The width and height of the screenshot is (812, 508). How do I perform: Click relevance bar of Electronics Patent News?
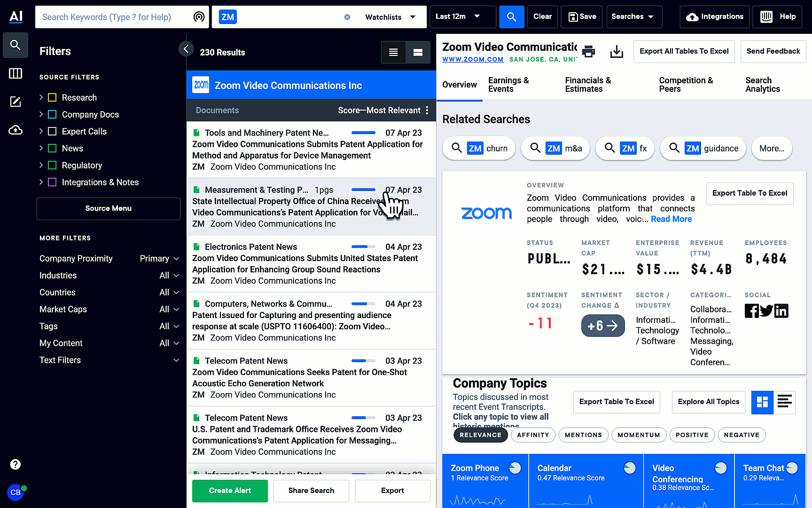(363, 246)
